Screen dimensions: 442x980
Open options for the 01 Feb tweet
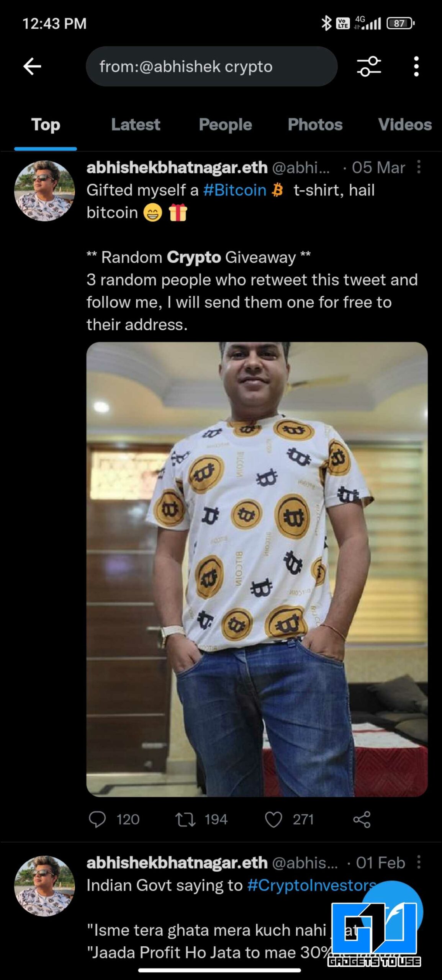(x=419, y=862)
